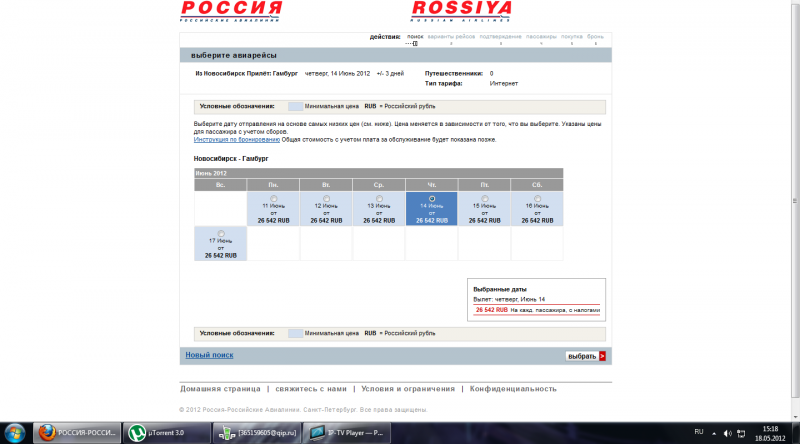Click the network tray icon
Image resolution: width=800 pixels, height=444 pixels.
click(x=741, y=433)
